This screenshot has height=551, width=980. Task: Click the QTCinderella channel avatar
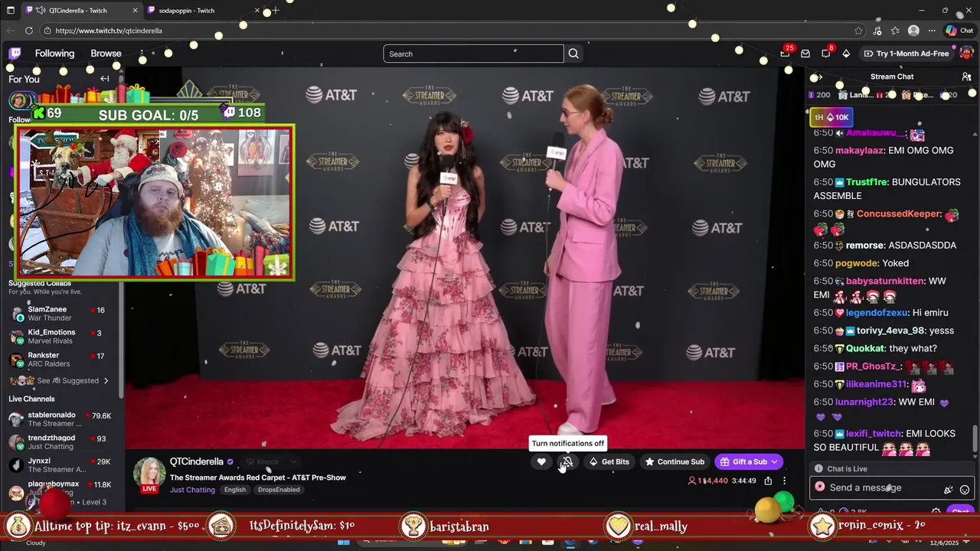(149, 474)
